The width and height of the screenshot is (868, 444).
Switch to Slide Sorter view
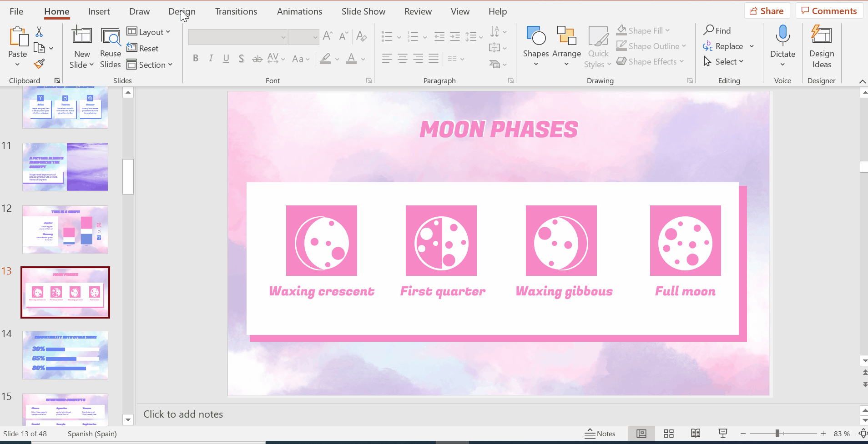coord(668,434)
